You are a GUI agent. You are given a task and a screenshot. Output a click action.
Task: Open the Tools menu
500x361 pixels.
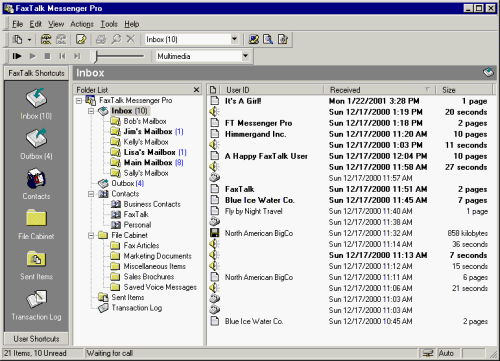[109, 24]
